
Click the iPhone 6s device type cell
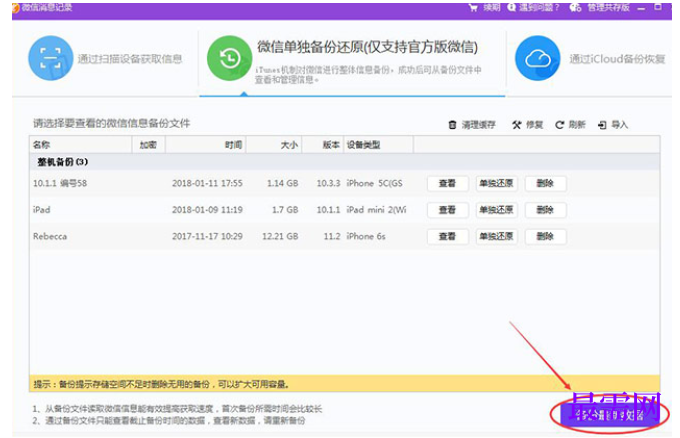(x=366, y=236)
